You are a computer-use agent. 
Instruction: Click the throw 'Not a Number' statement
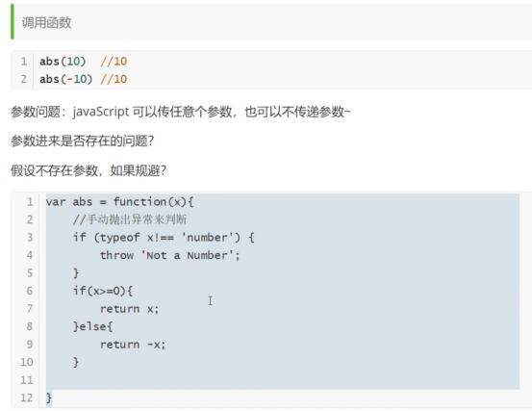click(169, 255)
